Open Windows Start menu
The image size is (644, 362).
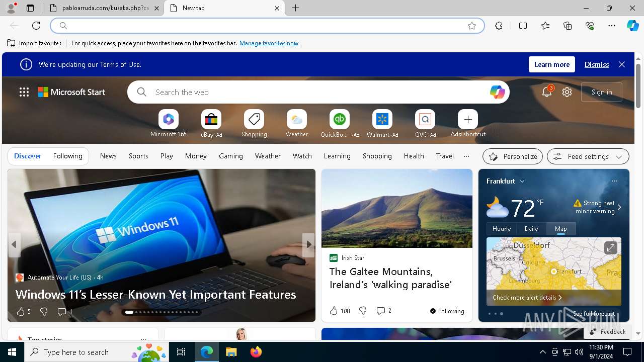(x=12, y=352)
